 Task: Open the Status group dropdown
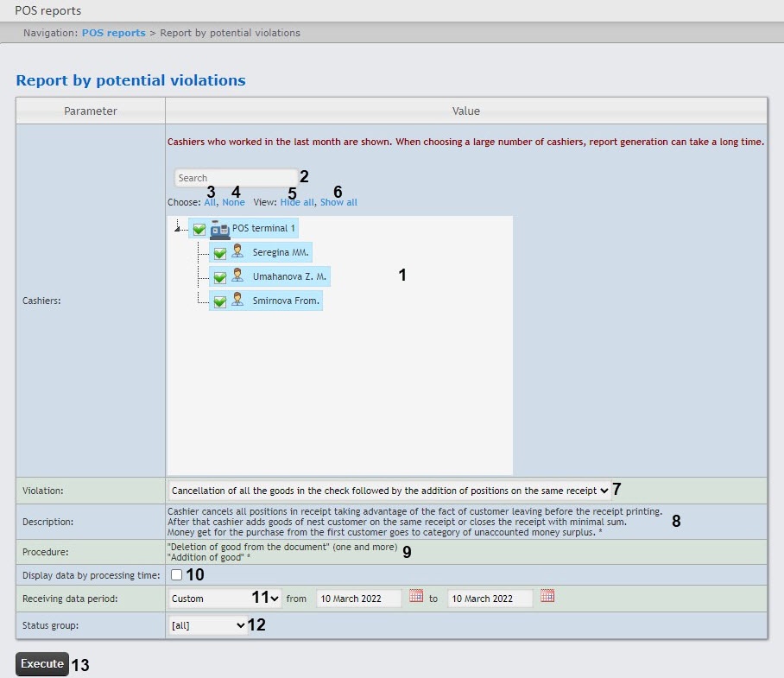(208, 626)
